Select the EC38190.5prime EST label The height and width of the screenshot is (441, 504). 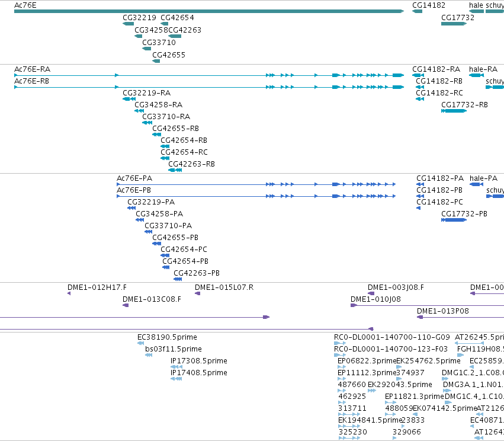click(167, 337)
